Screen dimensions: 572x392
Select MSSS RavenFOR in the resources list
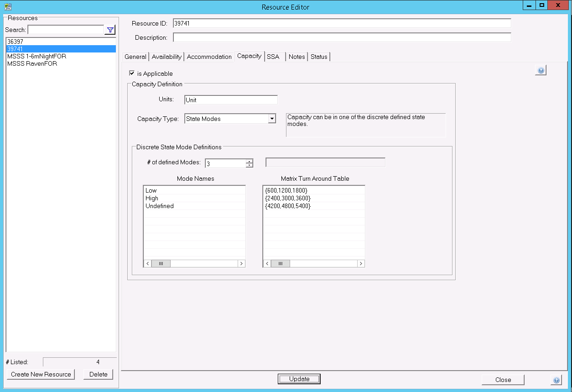point(32,64)
